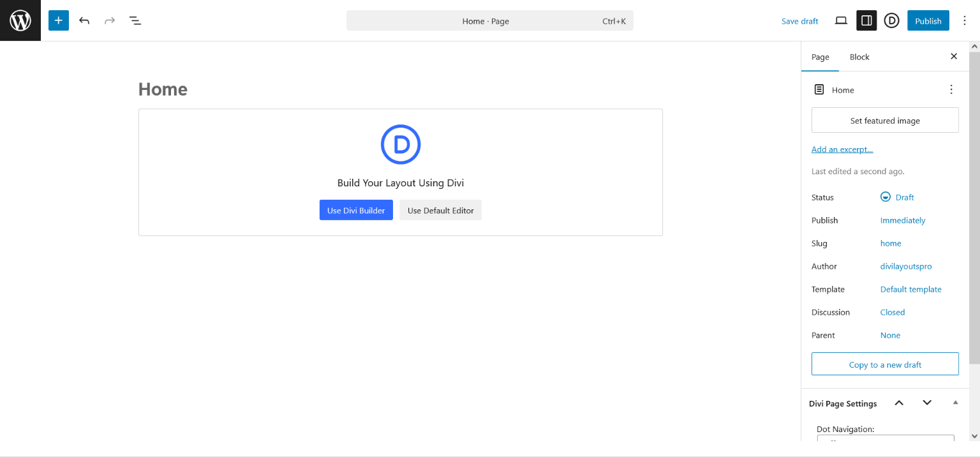Change the author divilayoutspro

point(906,266)
